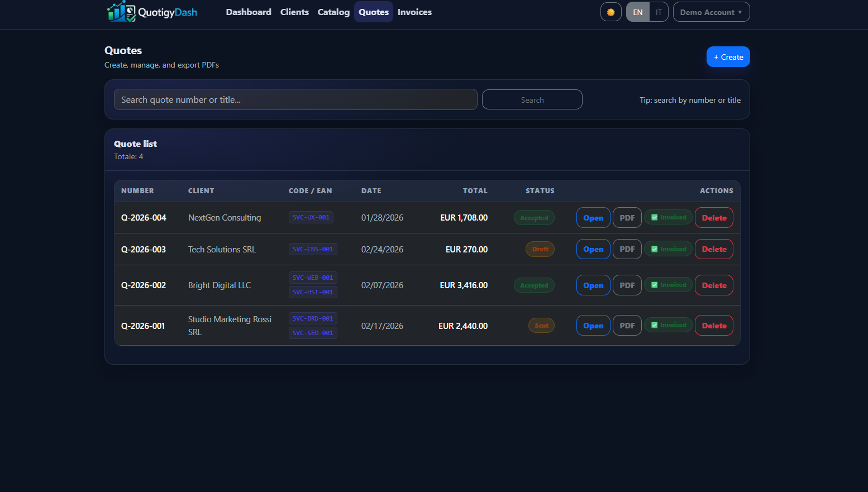The width and height of the screenshot is (868, 492).
Task: Go to the Dashboard menu
Action: (249, 12)
